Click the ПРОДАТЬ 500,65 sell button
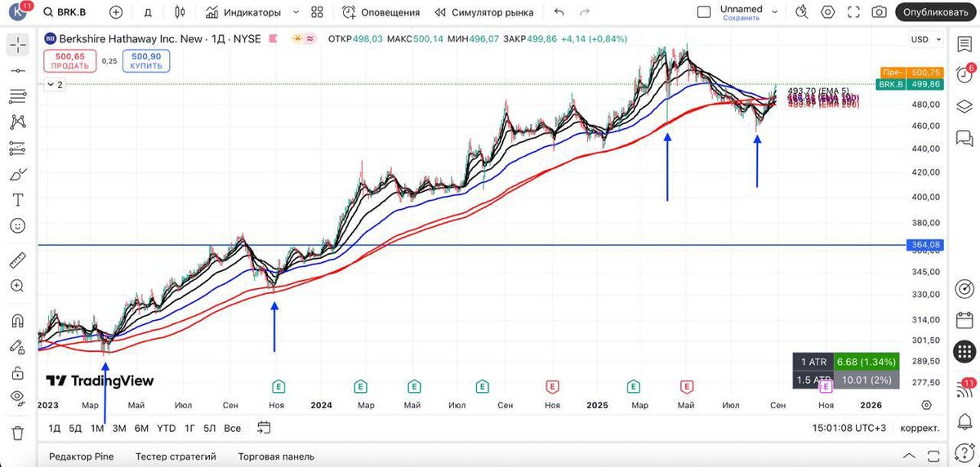980x467 pixels. coord(69,60)
